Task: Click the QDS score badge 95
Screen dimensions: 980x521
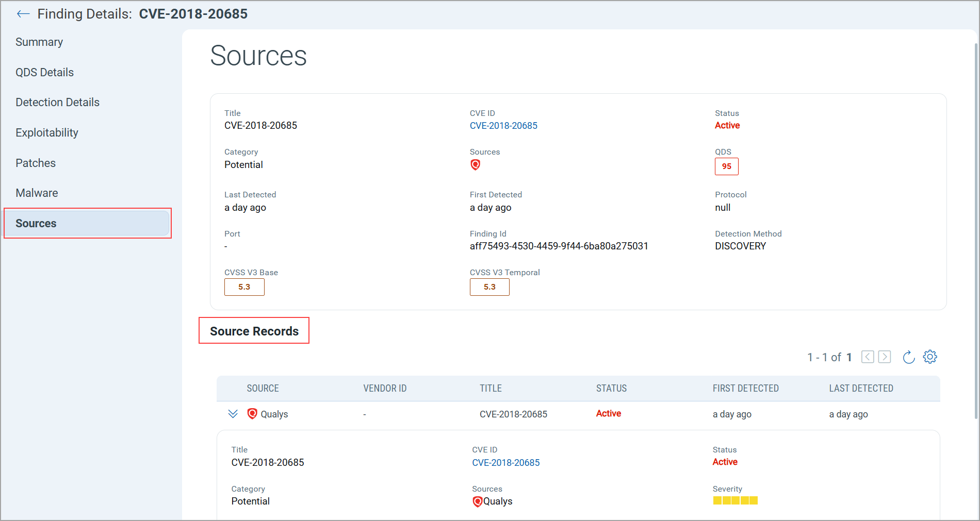Action: click(x=727, y=166)
